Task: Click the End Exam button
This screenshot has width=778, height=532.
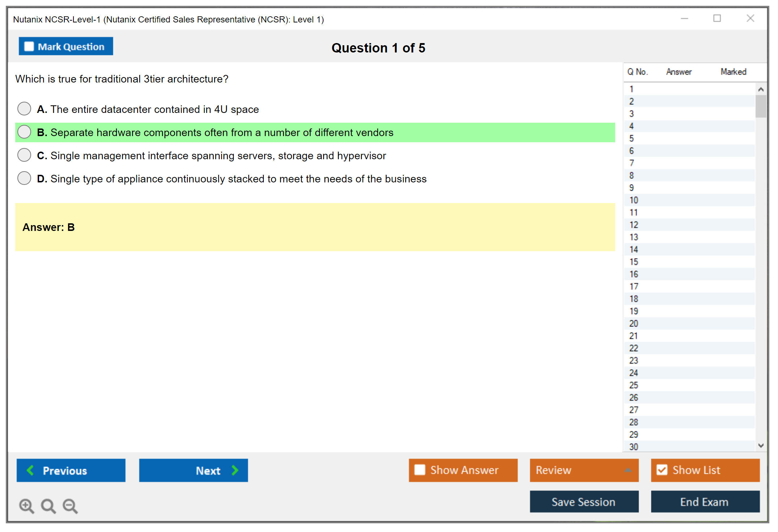Action: click(705, 502)
